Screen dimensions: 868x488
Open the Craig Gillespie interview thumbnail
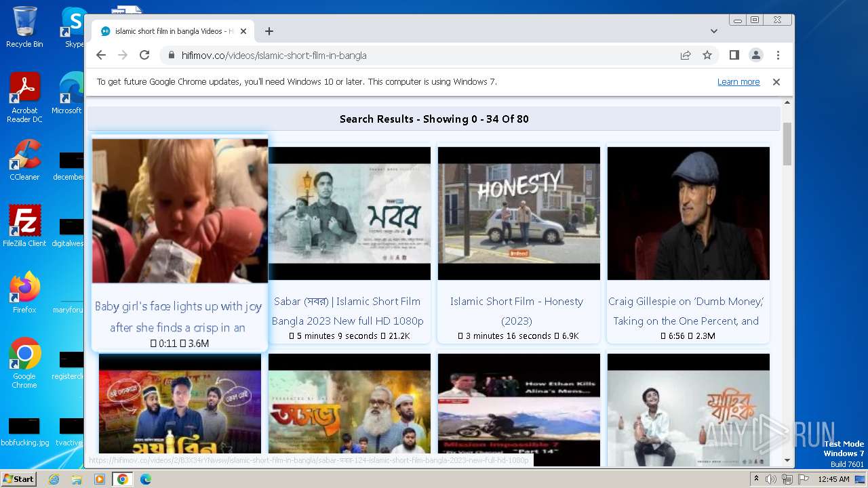688,213
